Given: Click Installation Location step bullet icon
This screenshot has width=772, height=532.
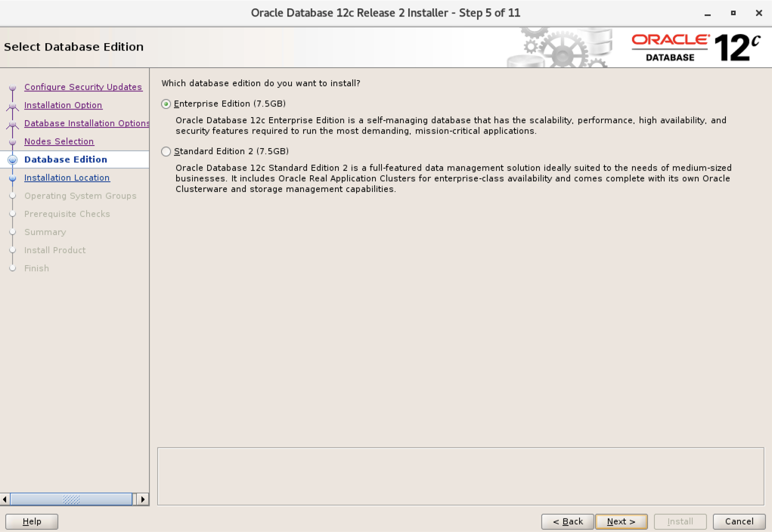Looking at the screenshot, I should coord(13,178).
